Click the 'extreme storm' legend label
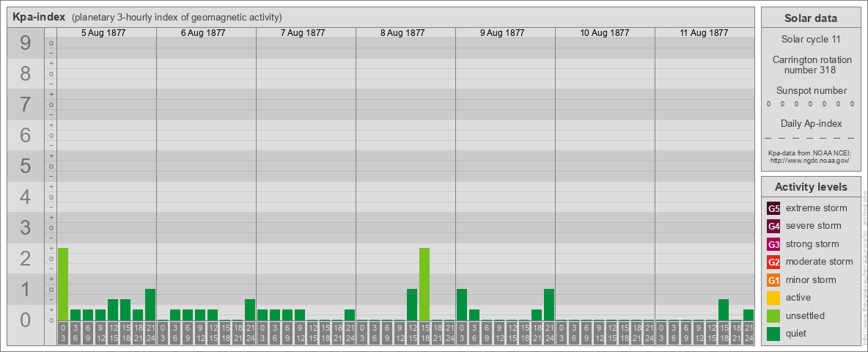 pyautogui.click(x=817, y=208)
